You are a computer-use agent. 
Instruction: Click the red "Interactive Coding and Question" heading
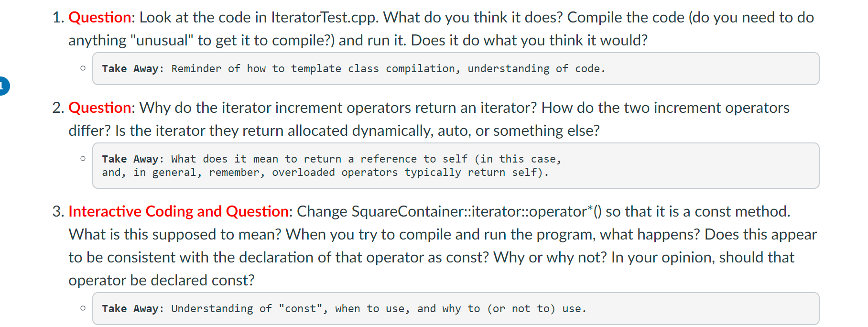point(179,211)
